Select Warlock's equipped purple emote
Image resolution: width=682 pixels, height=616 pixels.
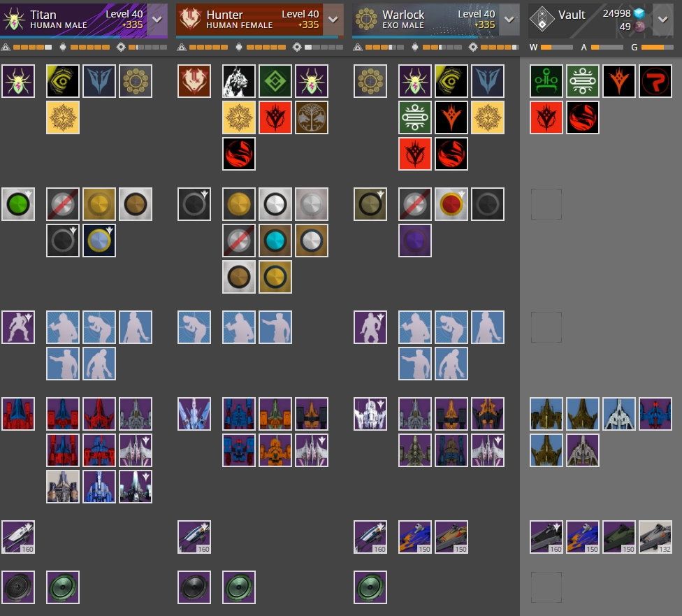click(370, 327)
